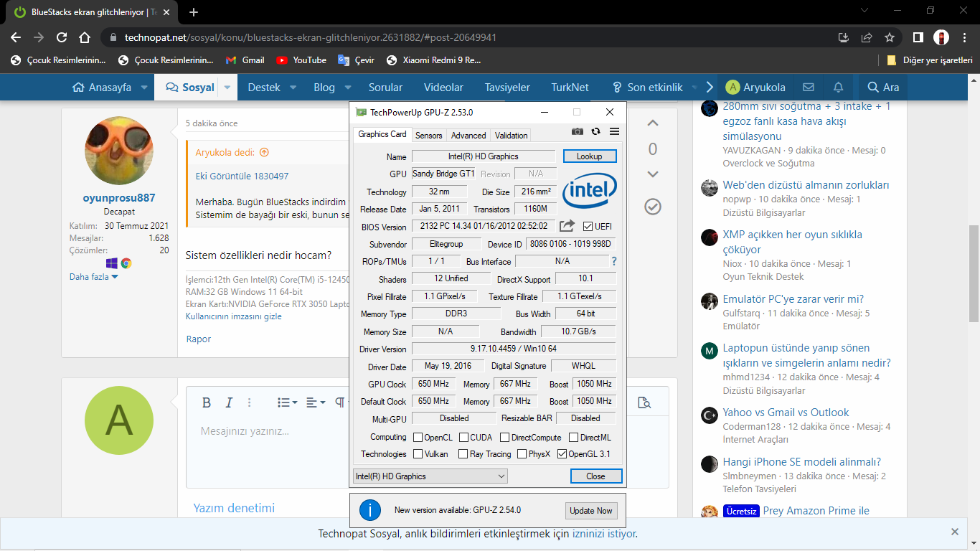
Task: Expand the Destek menu arrow
Action: click(x=293, y=88)
